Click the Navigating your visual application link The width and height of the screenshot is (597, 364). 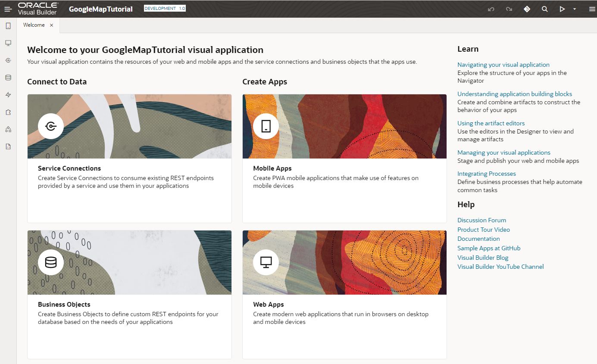click(503, 65)
